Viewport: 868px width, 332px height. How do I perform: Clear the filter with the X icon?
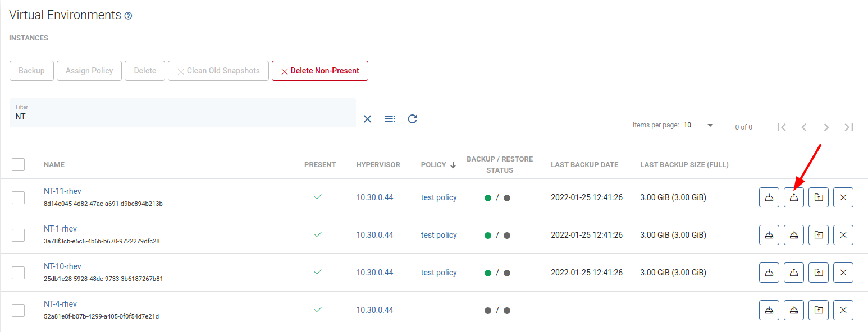click(x=367, y=119)
